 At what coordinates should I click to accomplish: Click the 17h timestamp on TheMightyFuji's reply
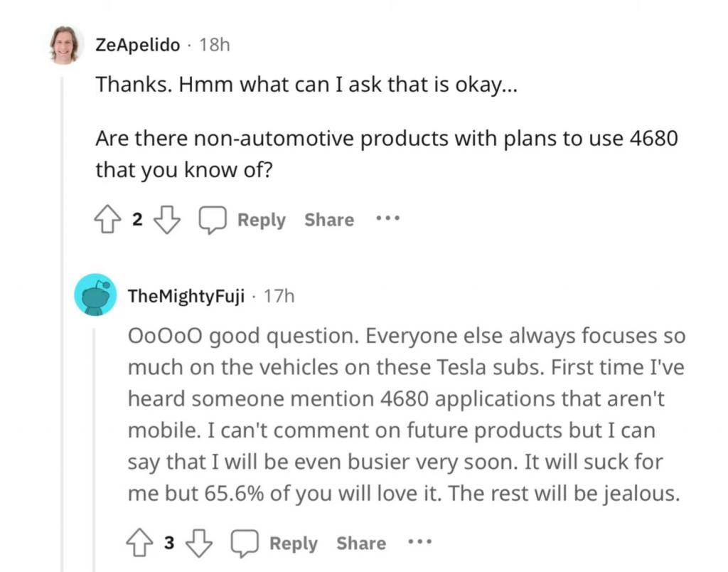279,296
